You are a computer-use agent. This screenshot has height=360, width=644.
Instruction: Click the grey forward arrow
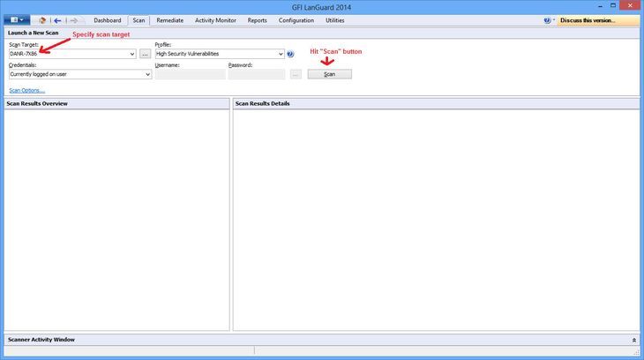pos(73,20)
